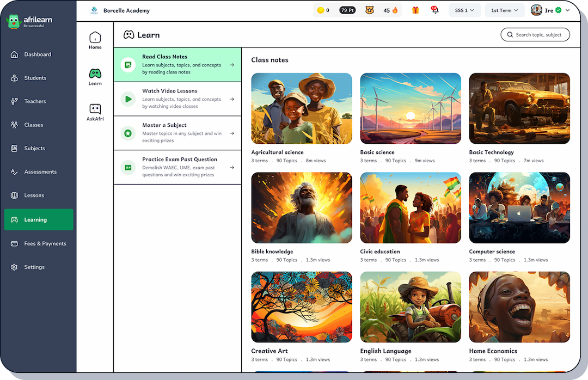Screen dimensions: 588x380
Task: Click the Settings gear icon
Action: click(x=14, y=267)
